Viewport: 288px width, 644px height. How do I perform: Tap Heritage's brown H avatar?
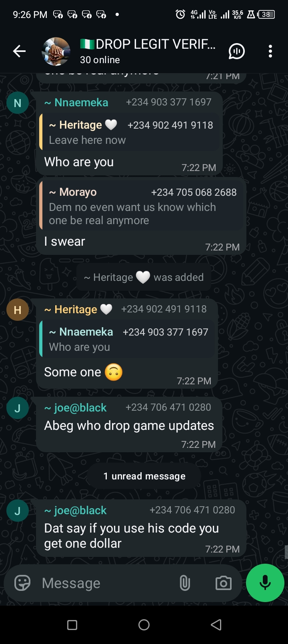pyautogui.click(x=18, y=310)
